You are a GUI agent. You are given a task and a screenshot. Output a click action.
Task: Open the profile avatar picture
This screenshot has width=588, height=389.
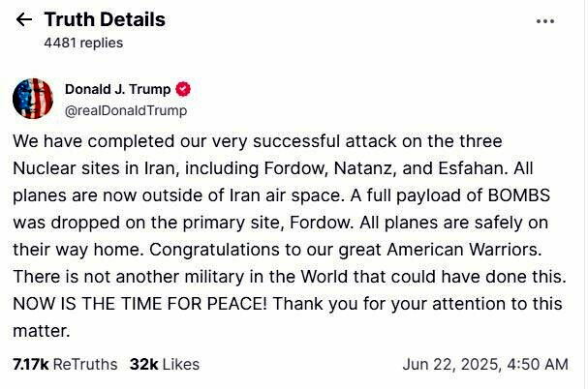[x=33, y=99]
